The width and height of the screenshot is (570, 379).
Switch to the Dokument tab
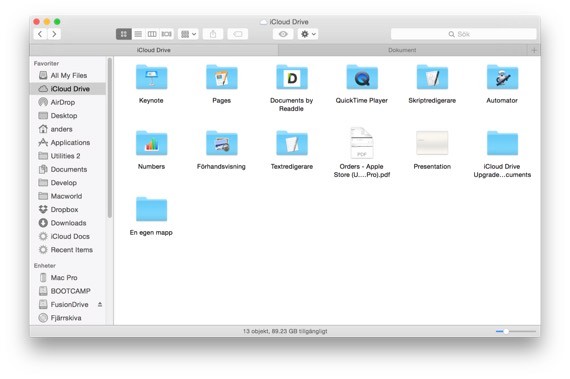pyautogui.click(x=402, y=50)
